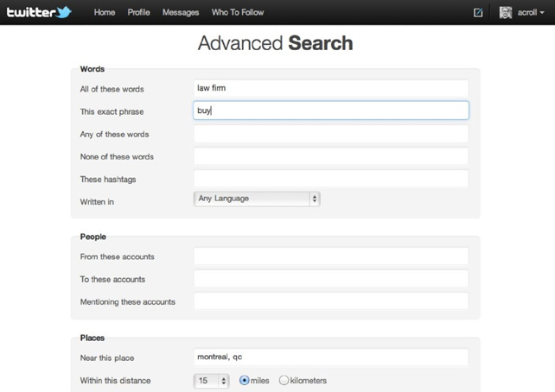
Task: Click the compose new tweet icon
Action: (478, 13)
